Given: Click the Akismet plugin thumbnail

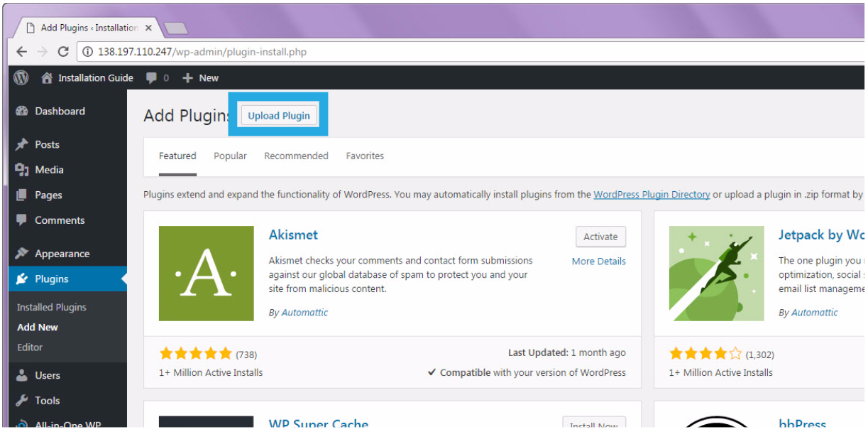Looking at the screenshot, I should coord(207,274).
